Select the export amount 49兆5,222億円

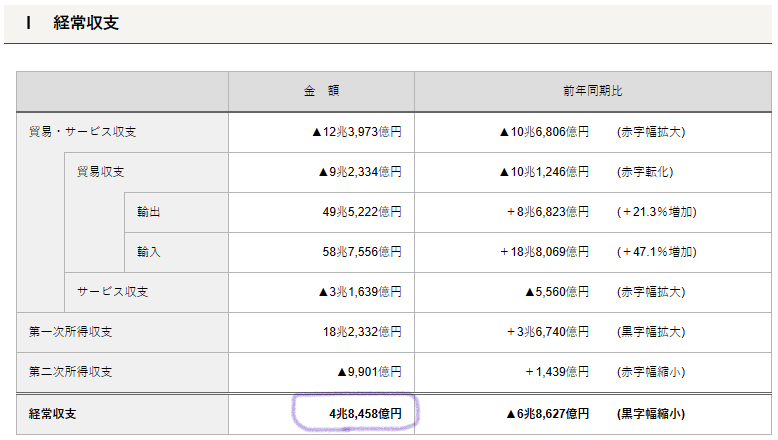361,212
